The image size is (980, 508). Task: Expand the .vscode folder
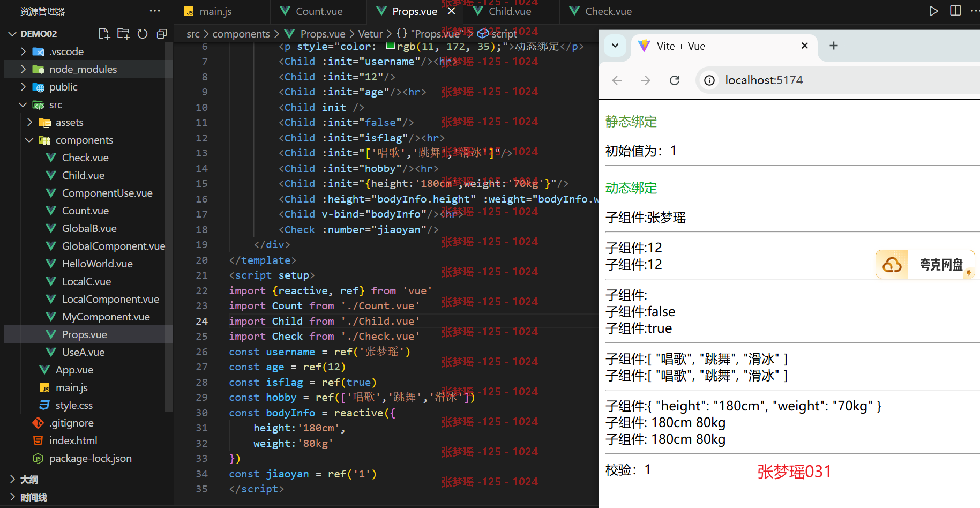tap(23, 51)
